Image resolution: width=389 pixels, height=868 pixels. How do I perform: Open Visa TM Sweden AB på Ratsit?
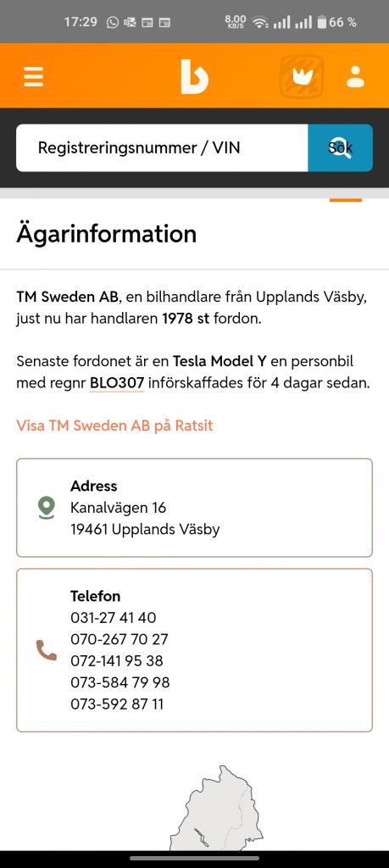114,426
